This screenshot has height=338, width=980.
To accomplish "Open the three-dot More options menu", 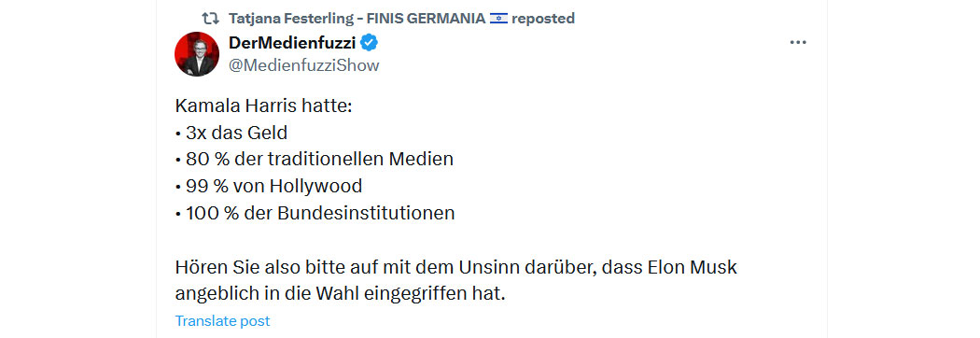I will pos(798,43).
